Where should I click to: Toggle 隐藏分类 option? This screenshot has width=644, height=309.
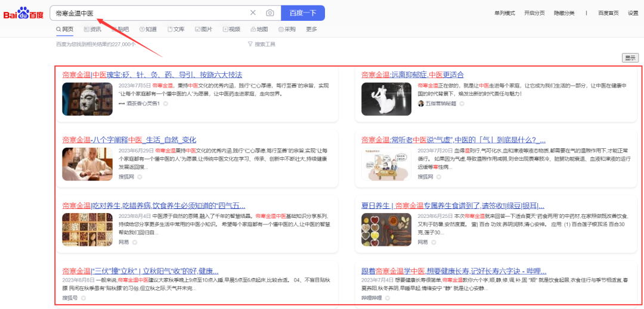564,13
